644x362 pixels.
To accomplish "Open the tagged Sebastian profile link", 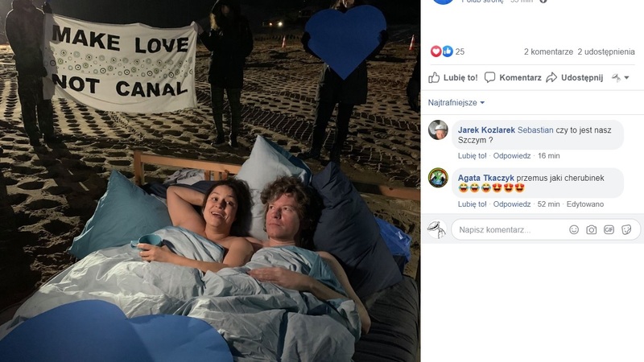I will point(535,130).
